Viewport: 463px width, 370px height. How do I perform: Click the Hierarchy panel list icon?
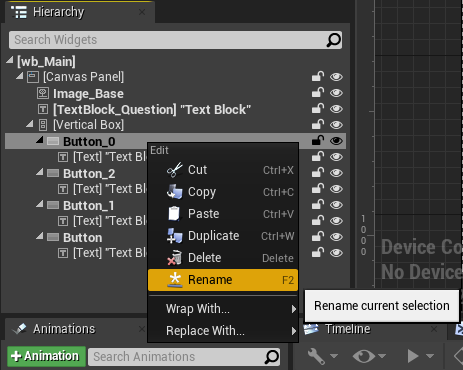coord(19,12)
